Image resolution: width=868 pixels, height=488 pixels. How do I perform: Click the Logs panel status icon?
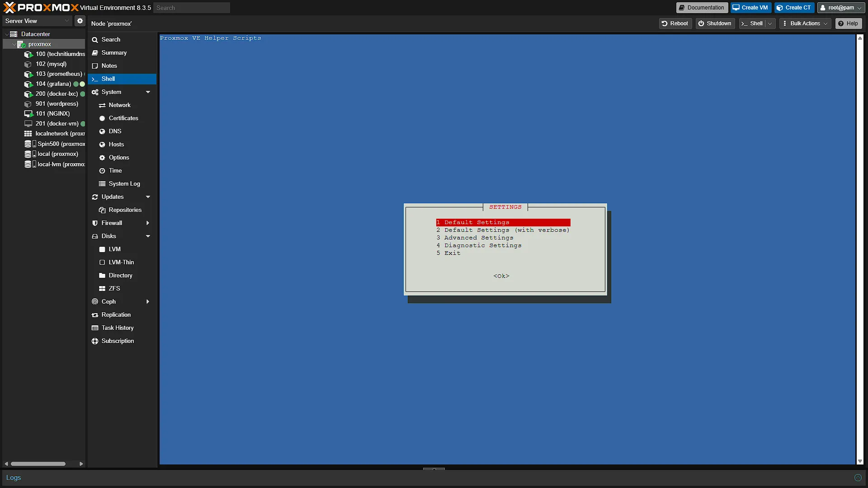pos(858,478)
